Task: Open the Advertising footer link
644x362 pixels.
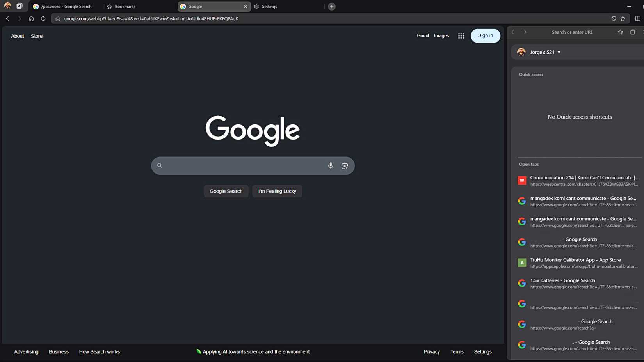Action: (26, 352)
